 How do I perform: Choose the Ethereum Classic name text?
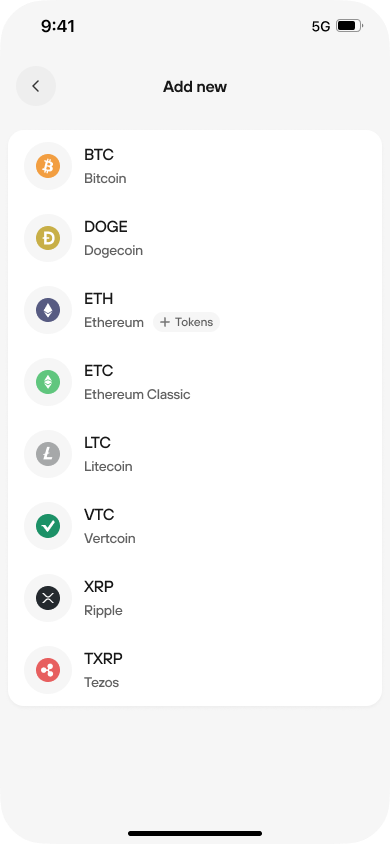point(137,395)
